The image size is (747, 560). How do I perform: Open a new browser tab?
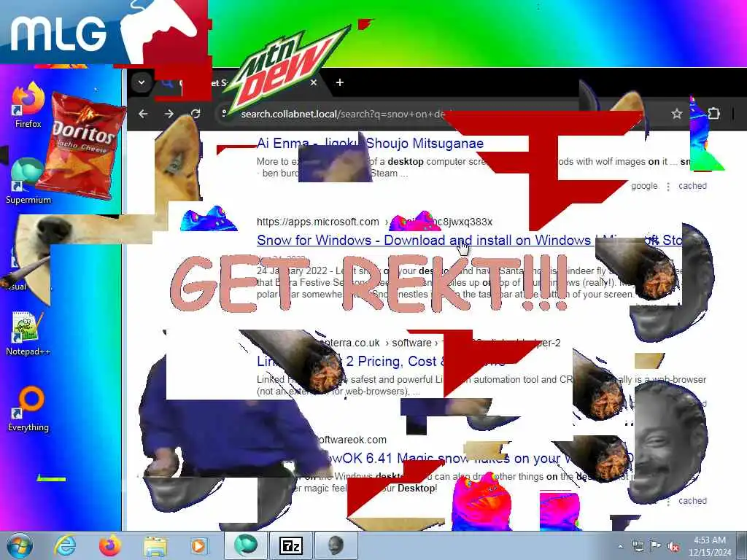[340, 82]
